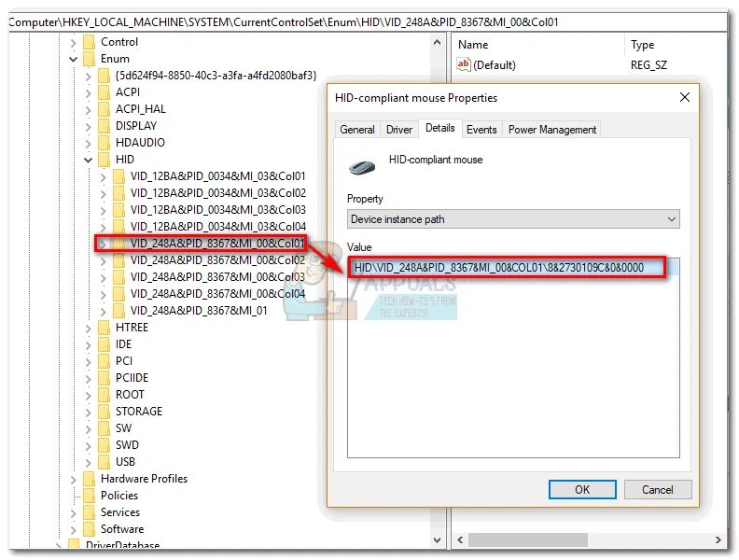Expand the Hardware Profiles key
Viewport: 739px width, 560px height.
tap(74, 480)
